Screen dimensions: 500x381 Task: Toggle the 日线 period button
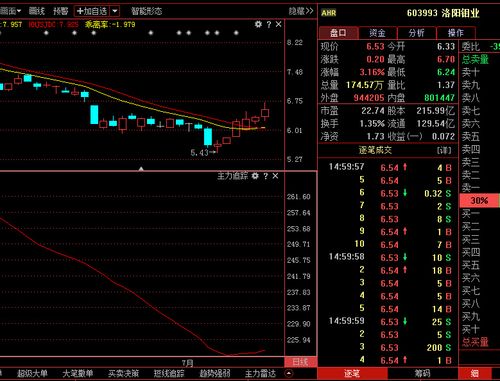point(300,362)
